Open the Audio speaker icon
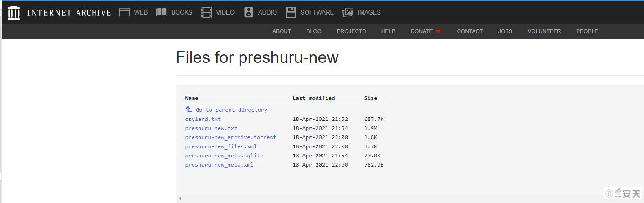Screen dimensions: 644x203 point(248,12)
